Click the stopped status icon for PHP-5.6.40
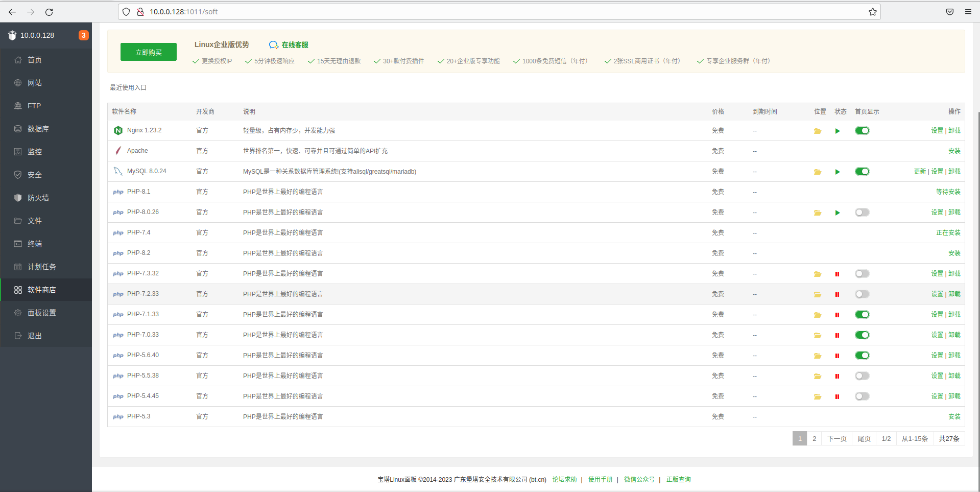This screenshot has height=492, width=980. (837, 356)
